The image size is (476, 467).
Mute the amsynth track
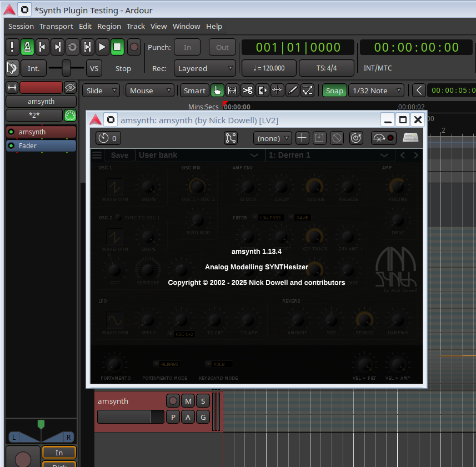click(188, 401)
